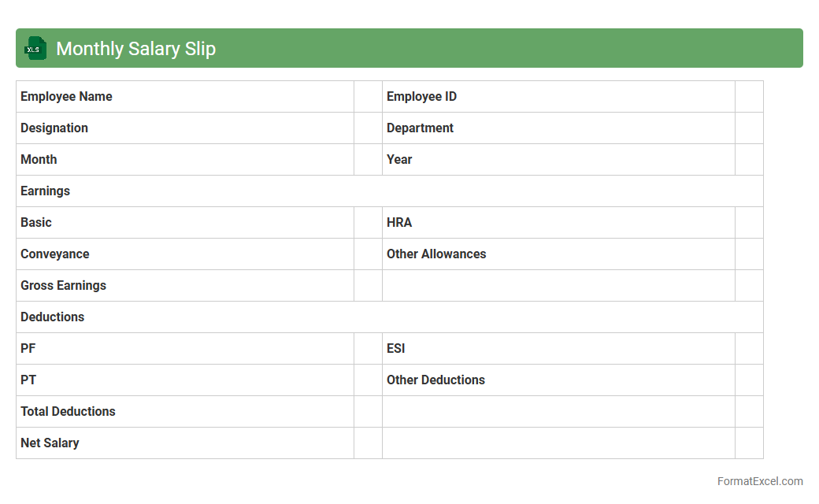
Task: Select the Conveyance amount cell
Action: [x=368, y=254]
